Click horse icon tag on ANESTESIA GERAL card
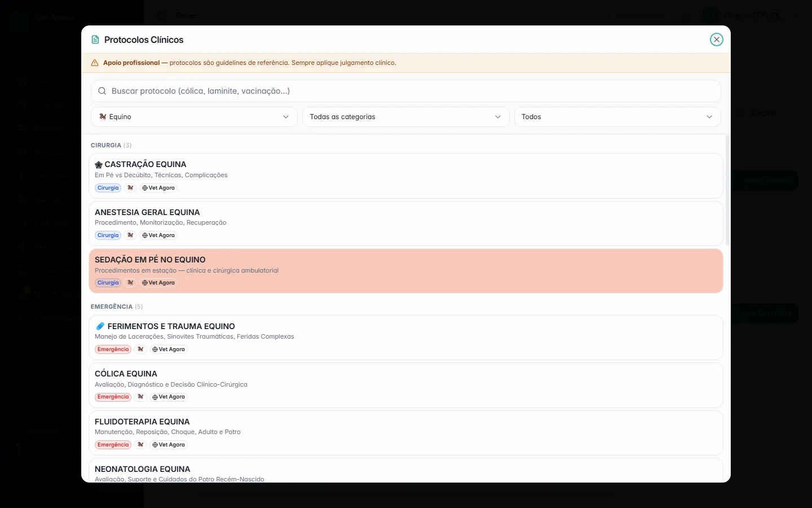Viewport: 812px width, 508px height. [130, 235]
